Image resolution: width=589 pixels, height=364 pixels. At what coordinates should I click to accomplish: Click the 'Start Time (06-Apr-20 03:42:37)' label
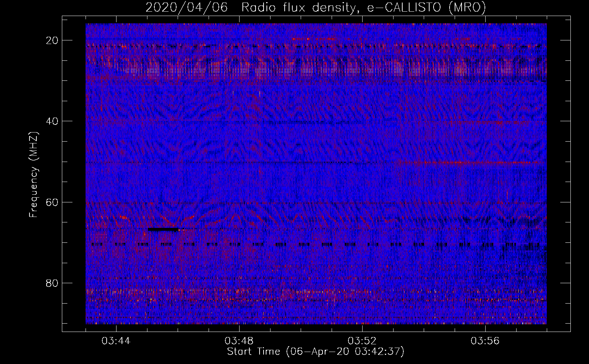[x=316, y=352]
